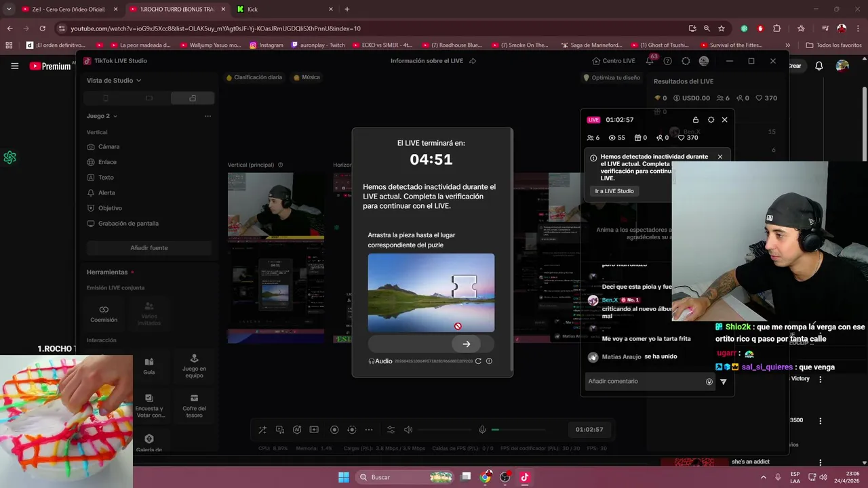
Task: Click the media music icon in bottom toolbar
Action: [280, 430]
